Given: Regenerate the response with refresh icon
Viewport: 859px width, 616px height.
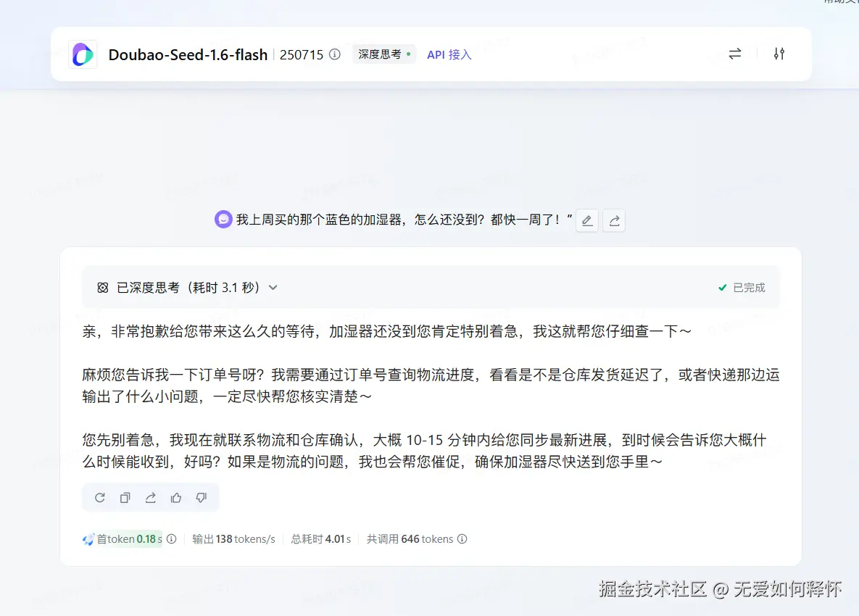Looking at the screenshot, I should (100, 497).
